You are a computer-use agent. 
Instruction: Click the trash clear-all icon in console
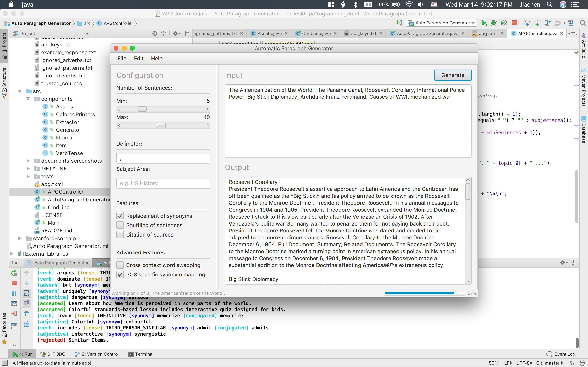click(27, 324)
